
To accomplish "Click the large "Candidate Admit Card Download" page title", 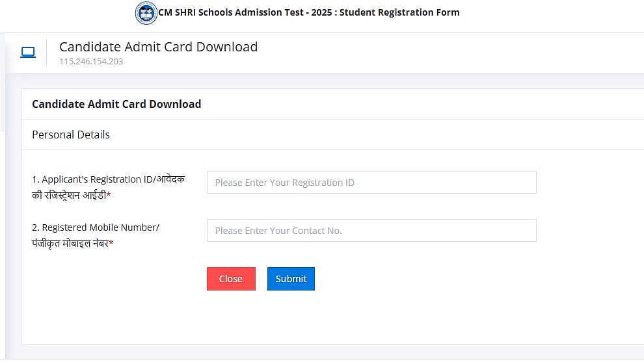I will (x=158, y=47).
